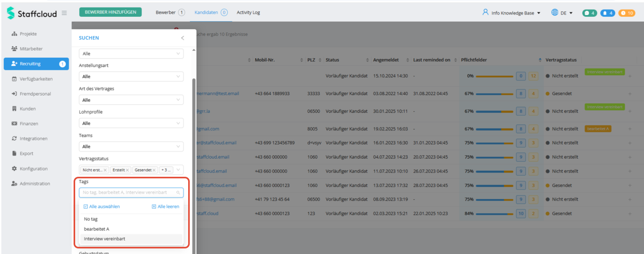Sort the table by Mobil-Nr. column

[302, 60]
